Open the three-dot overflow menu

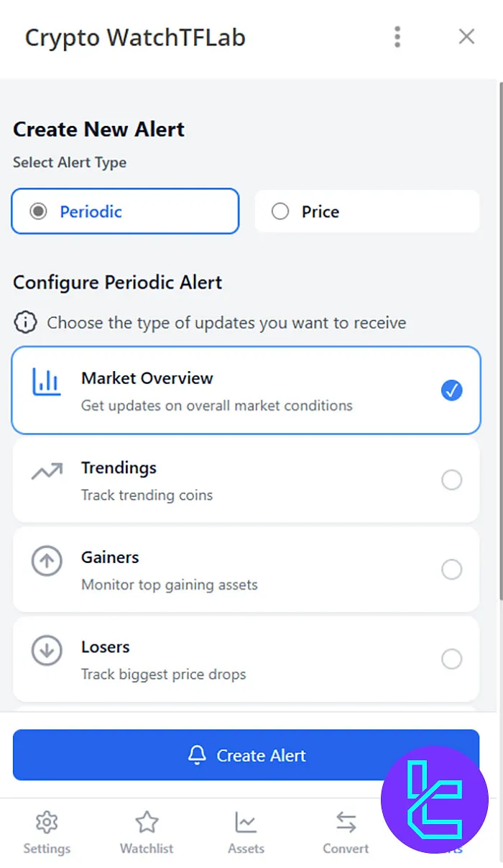397,36
